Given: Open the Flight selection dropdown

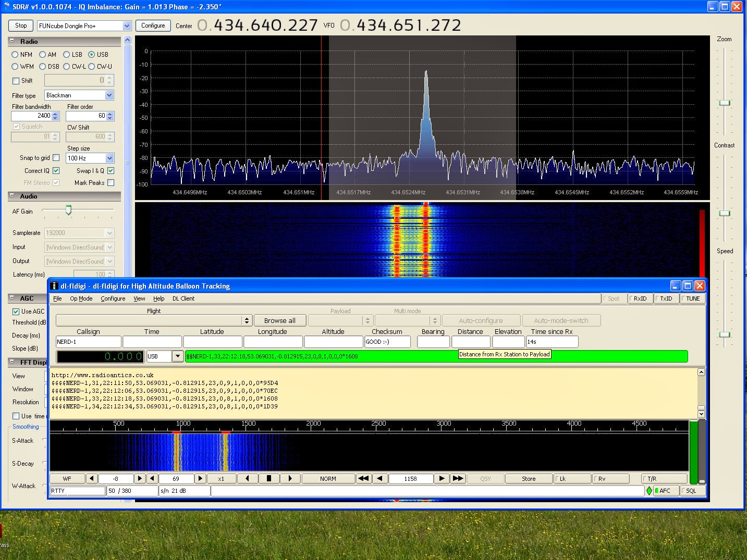Looking at the screenshot, I should [x=247, y=321].
